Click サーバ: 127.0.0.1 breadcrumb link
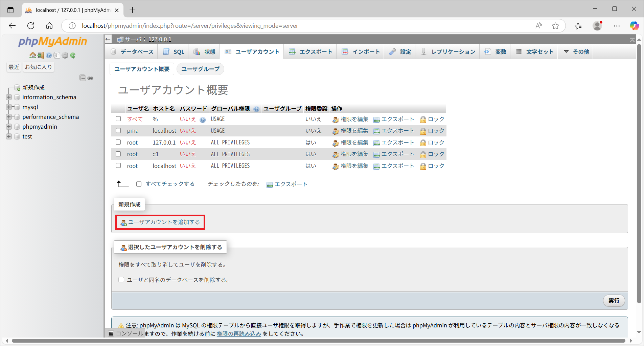644x346 pixels. click(x=148, y=39)
